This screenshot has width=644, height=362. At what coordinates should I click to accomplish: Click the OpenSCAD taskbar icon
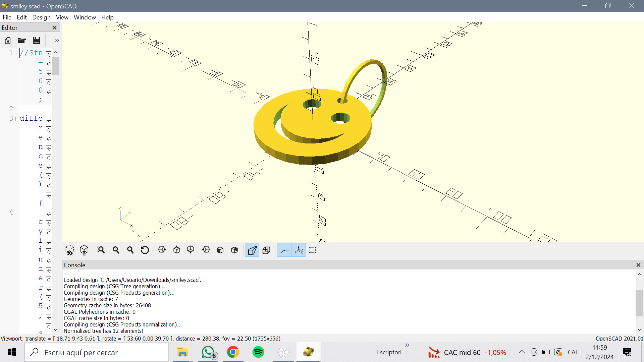(309, 352)
